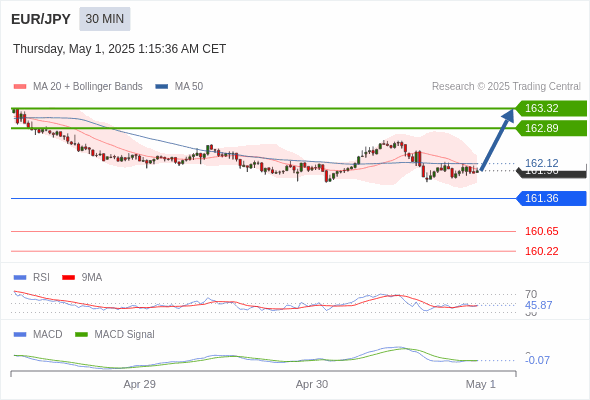
Task: Click the blue 161.36 pivot tag
Action: point(551,198)
